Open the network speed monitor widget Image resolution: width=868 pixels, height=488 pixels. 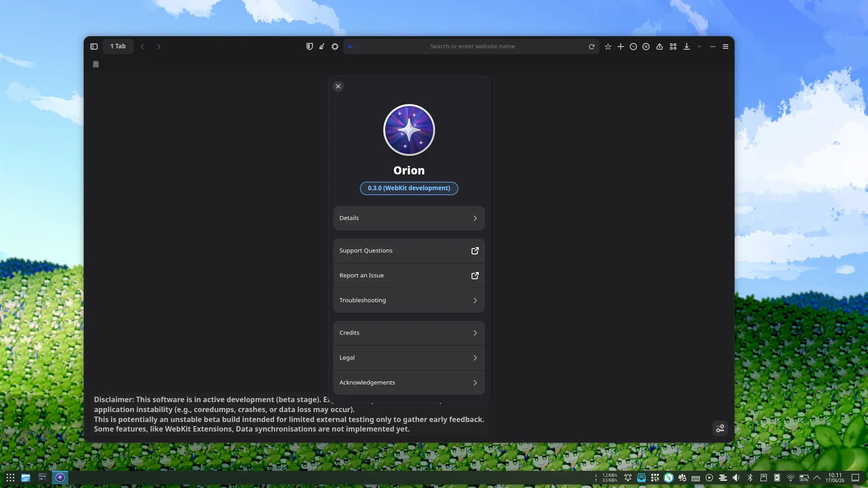coord(606,478)
